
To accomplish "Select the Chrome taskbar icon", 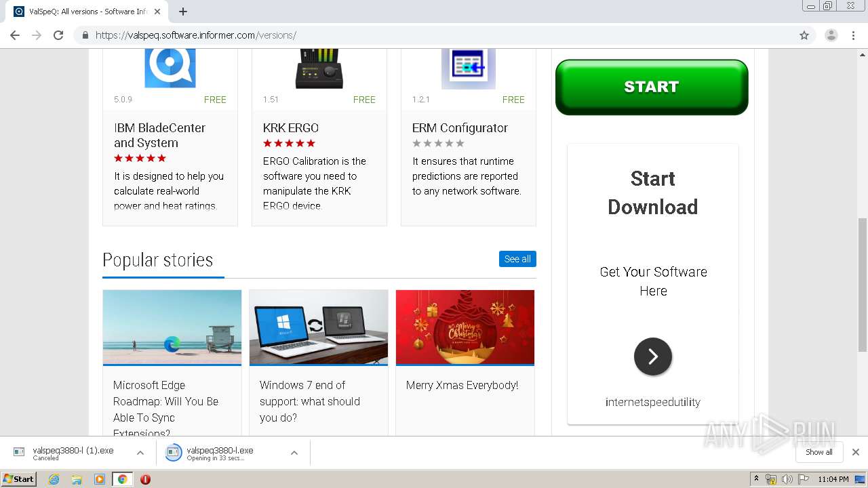I will click(122, 479).
